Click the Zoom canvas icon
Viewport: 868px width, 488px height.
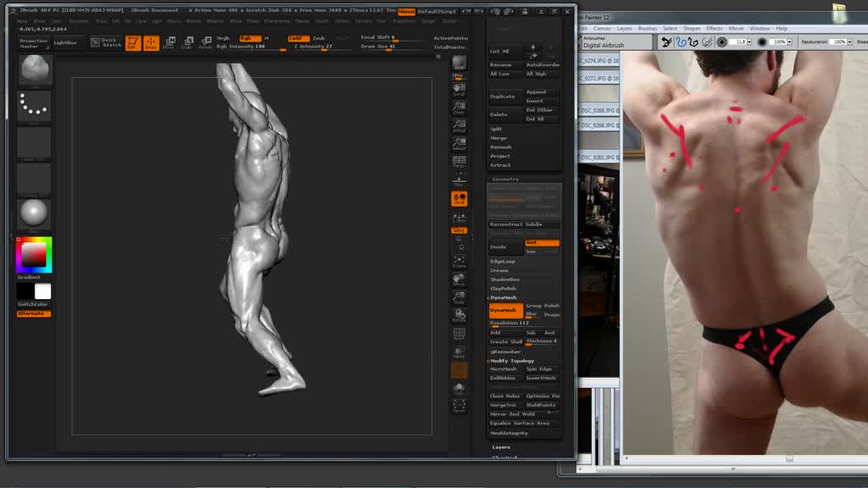tap(459, 107)
